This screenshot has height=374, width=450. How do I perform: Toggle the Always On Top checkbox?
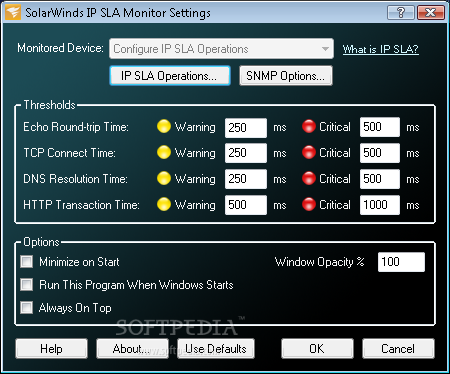pos(26,307)
